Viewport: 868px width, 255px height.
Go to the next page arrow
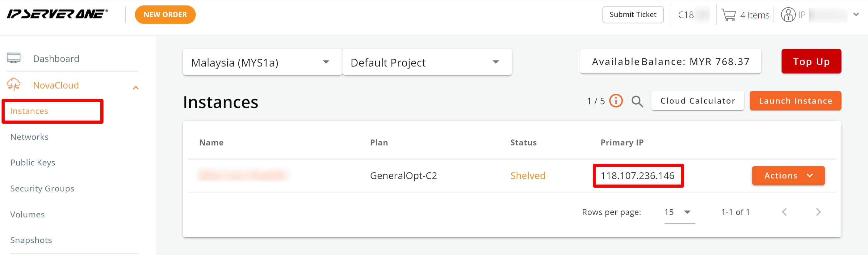coord(818,212)
